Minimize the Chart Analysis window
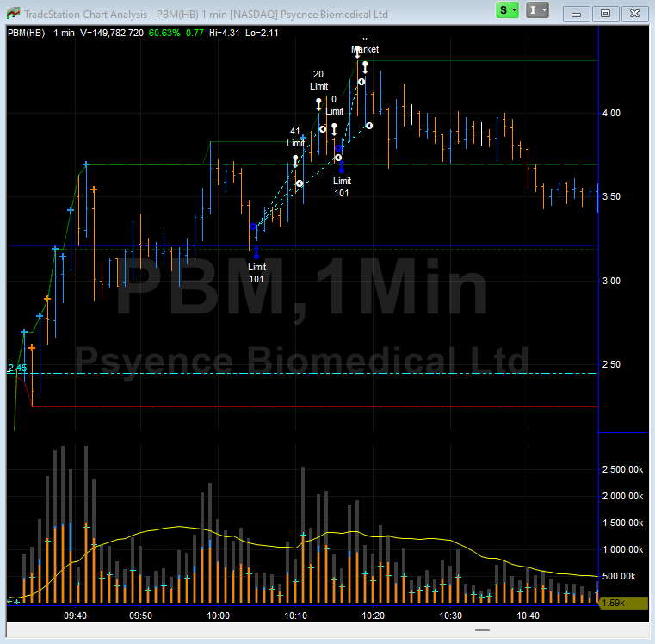This screenshot has height=644, width=655. coord(576,14)
